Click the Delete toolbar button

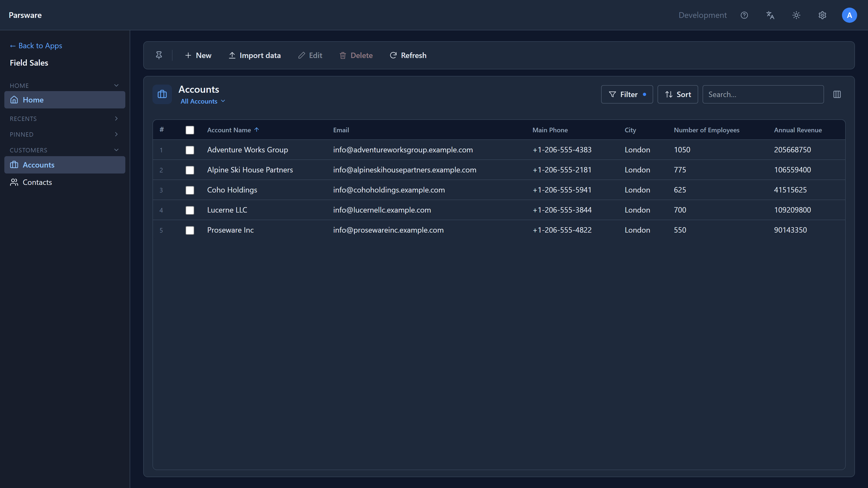pos(356,55)
